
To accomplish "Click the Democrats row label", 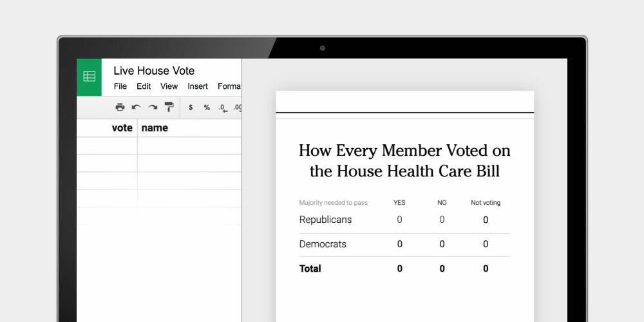I will pos(323,244).
